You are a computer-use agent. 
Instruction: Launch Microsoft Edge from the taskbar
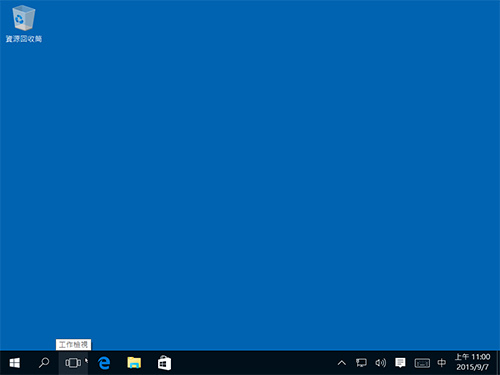tap(104, 363)
